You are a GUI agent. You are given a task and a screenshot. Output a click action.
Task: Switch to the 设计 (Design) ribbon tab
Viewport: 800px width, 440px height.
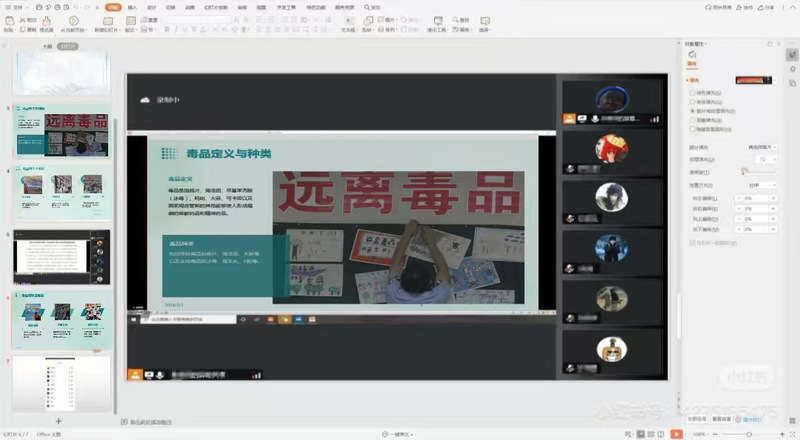click(152, 6)
